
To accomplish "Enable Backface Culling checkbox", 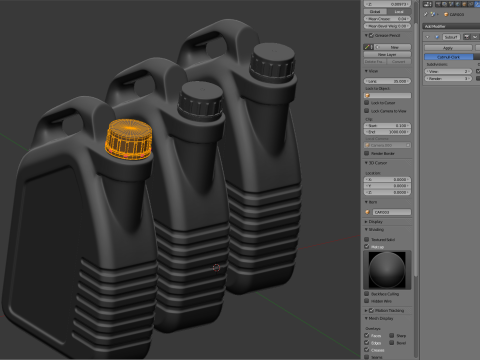I will [x=367, y=294].
